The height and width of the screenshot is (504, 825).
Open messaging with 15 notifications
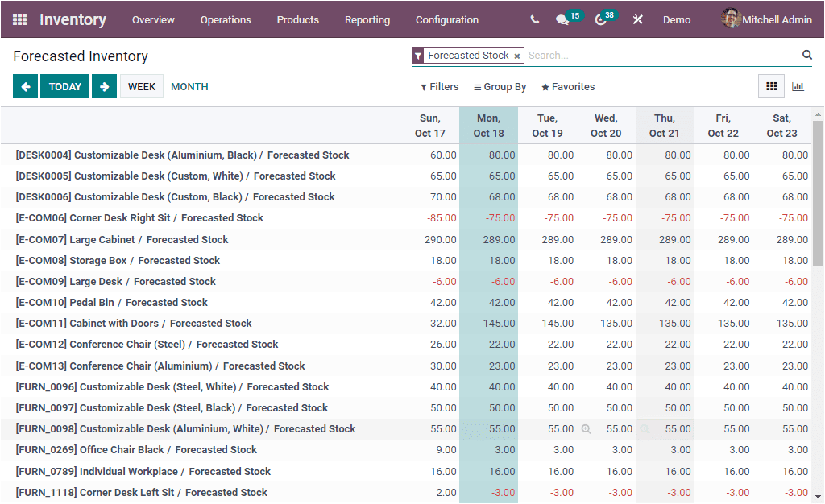coord(562,19)
